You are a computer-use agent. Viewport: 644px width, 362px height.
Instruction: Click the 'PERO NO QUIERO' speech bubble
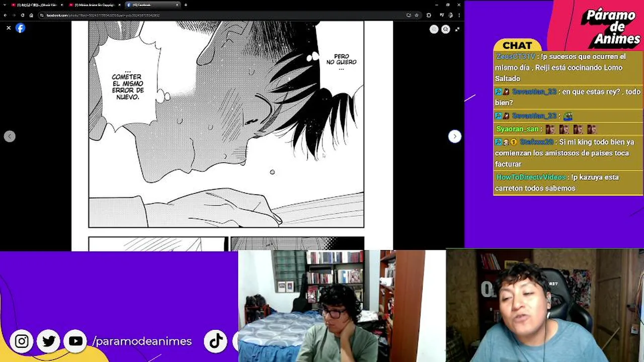tap(341, 60)
